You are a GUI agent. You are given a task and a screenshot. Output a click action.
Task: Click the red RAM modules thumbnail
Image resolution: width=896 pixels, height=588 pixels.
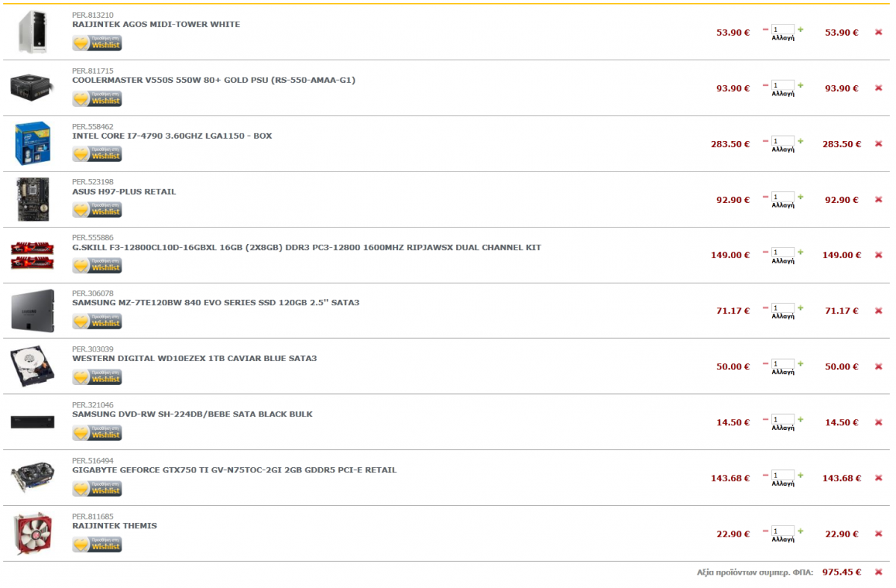pyautogui.click(x=33, y=255)
